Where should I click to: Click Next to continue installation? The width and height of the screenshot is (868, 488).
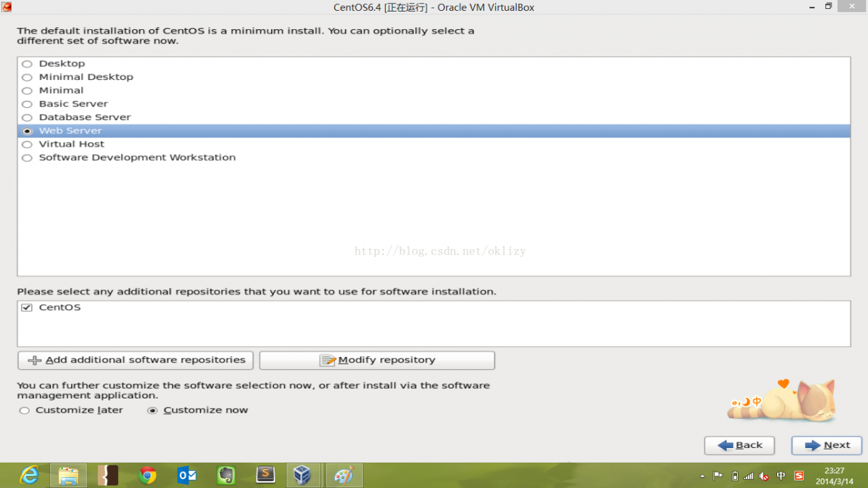point(827,445)
